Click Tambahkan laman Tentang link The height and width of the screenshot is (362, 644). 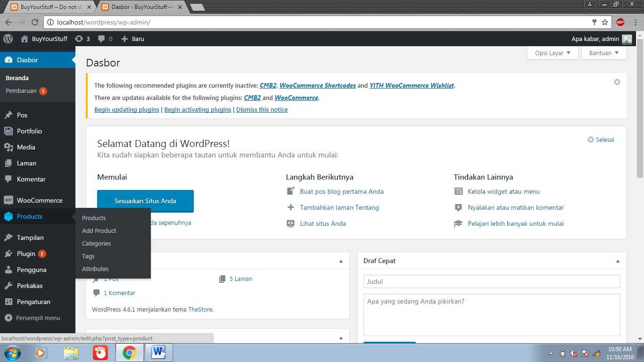(339, 207)
